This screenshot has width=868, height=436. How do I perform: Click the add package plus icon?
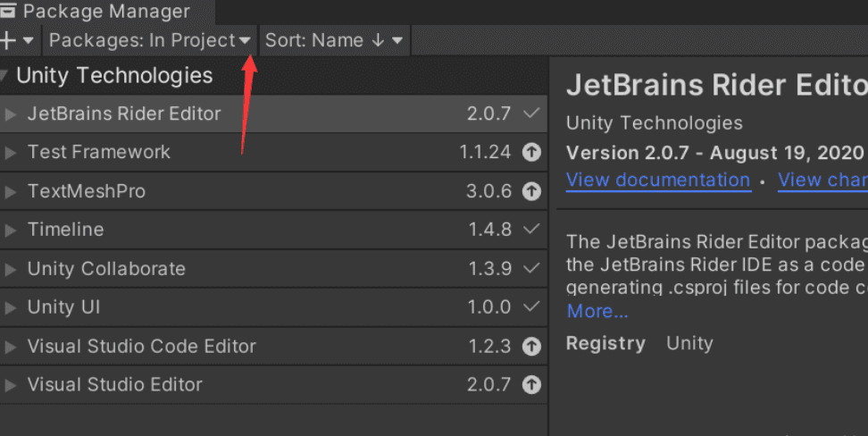(x=9, y=40)
